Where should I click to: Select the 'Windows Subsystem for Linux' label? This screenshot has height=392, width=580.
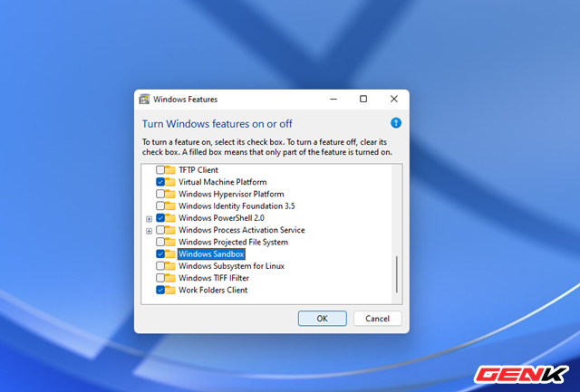click(x=231, y=266)
